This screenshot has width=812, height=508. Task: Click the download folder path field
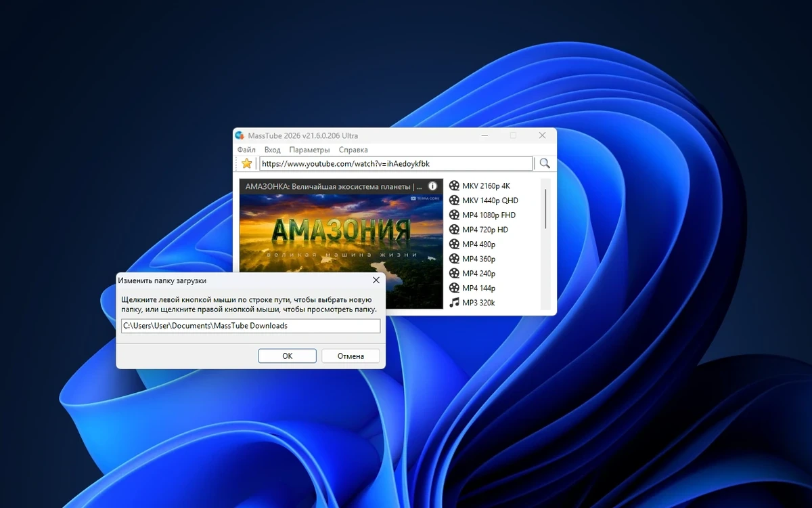(x=251, y=326)
